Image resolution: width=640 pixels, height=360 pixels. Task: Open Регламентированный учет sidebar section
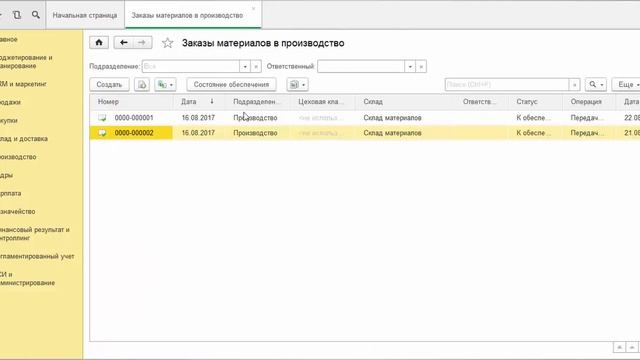pyautogui.click(x=37, y=257)
